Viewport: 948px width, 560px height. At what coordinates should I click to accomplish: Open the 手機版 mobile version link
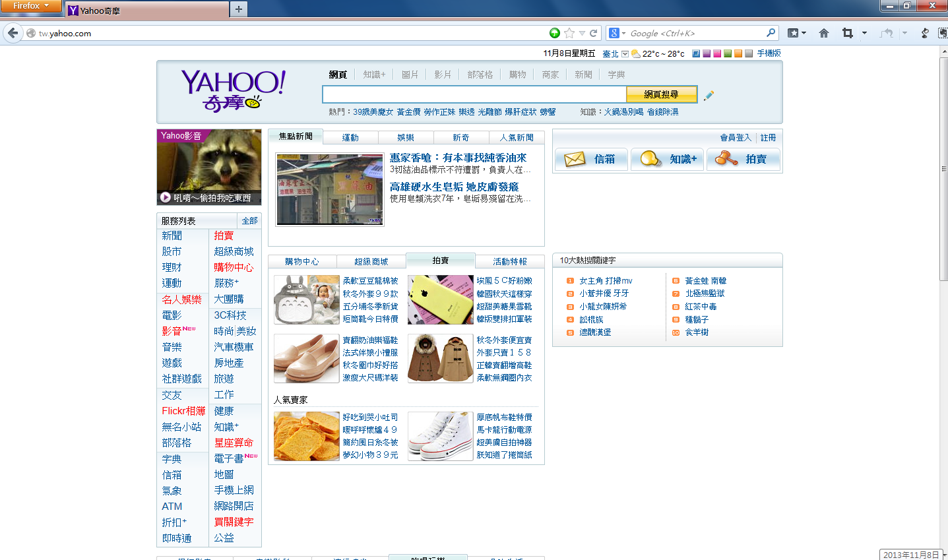click(769, 53)
